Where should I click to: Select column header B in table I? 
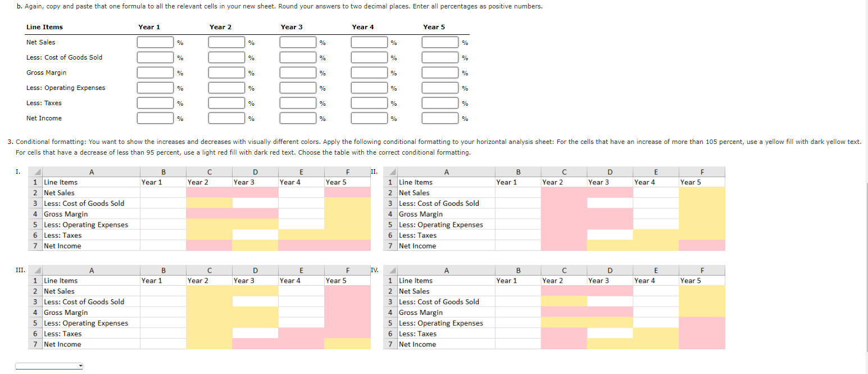[163, 172]
